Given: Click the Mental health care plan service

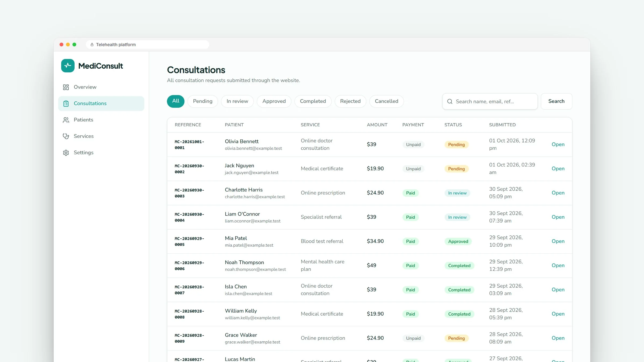Looking at the screenshot, I should pos(323,265).
